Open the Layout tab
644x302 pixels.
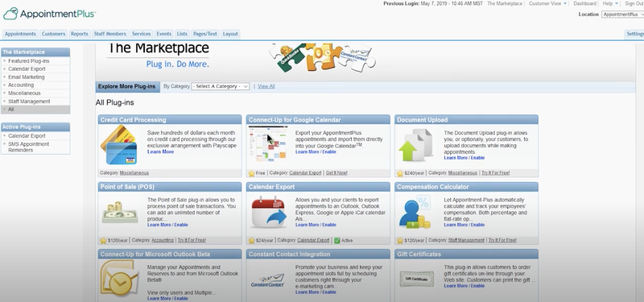(x=230, y=34)
